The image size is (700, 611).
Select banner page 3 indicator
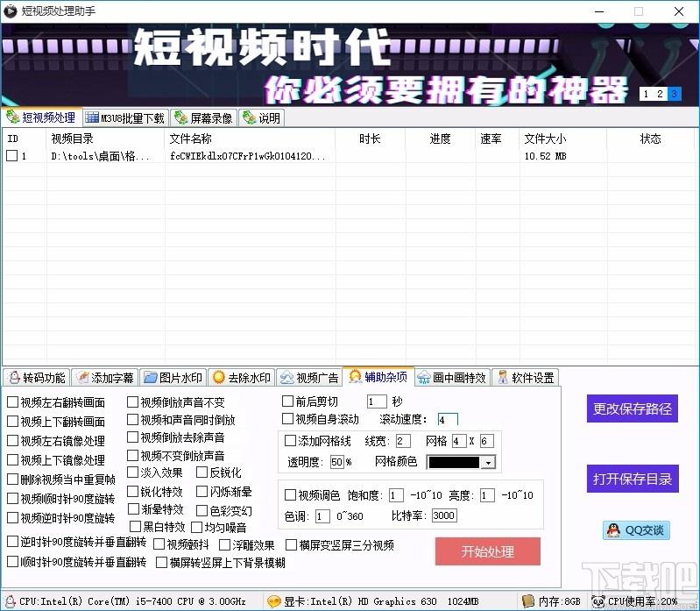pos(674,94)
